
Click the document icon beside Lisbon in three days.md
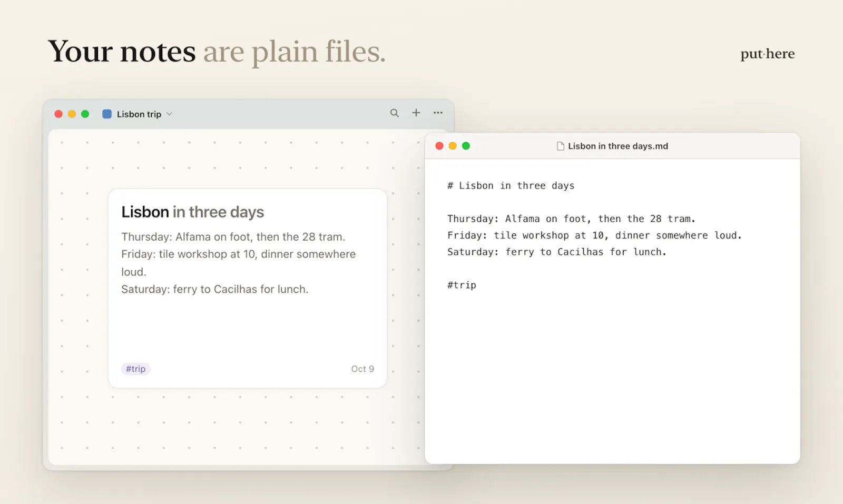pyautogui.click(x=561, y=146)
